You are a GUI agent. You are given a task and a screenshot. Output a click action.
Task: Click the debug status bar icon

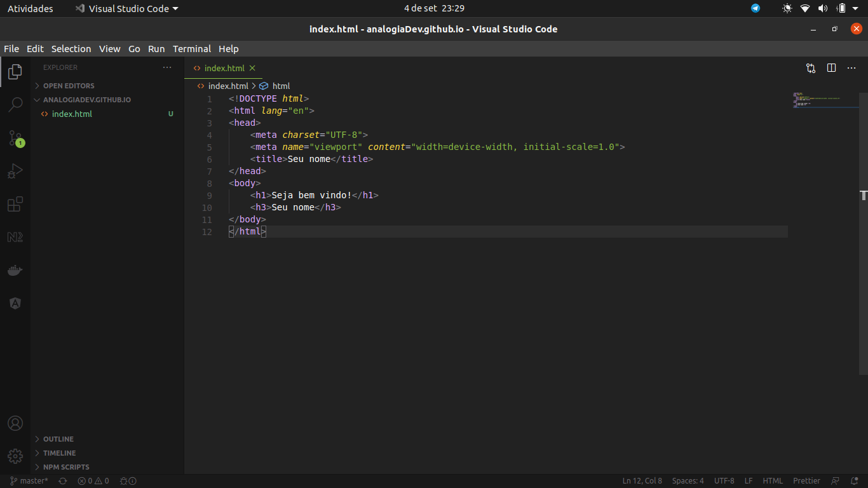(x=128, y=481)
